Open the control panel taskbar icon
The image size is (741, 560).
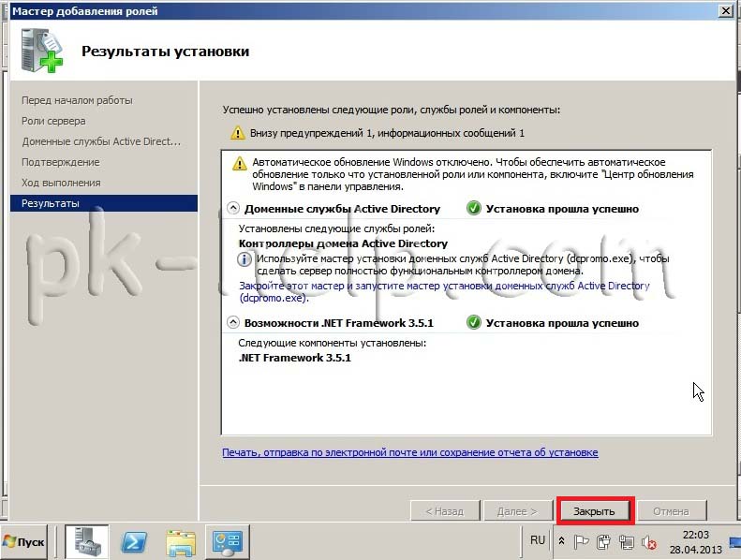228,542
